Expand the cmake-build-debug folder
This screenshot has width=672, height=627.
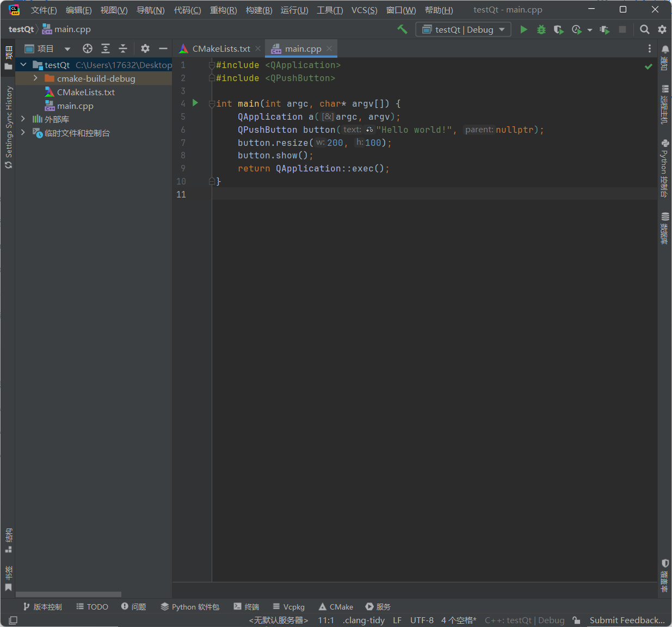[35, 78]
